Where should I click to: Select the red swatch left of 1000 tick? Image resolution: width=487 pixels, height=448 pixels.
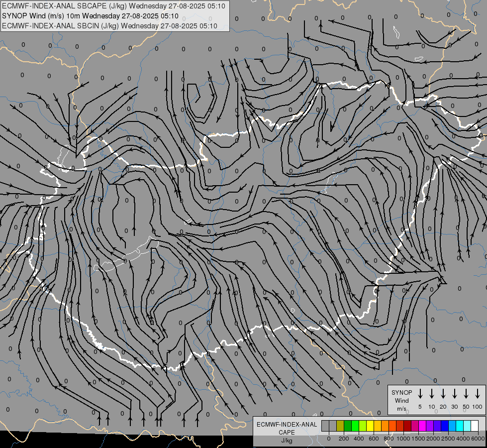click(x=400, y=426)
